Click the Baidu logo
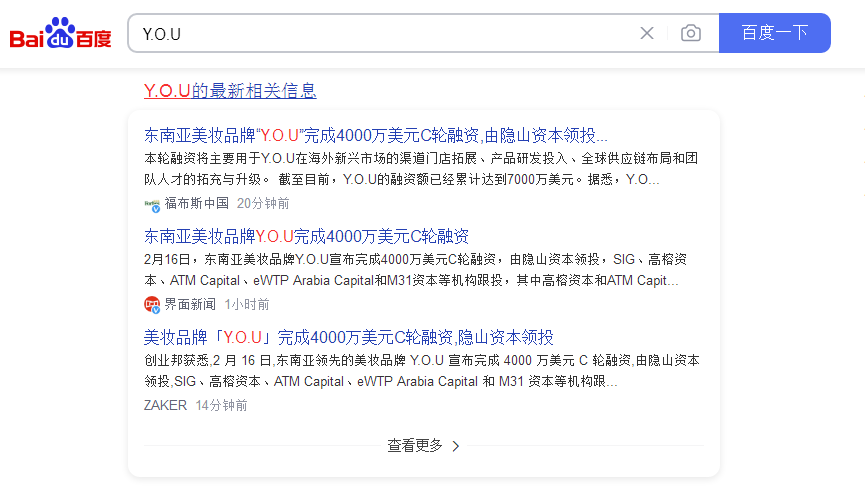865x488 pixels. [x=61, y=33]
